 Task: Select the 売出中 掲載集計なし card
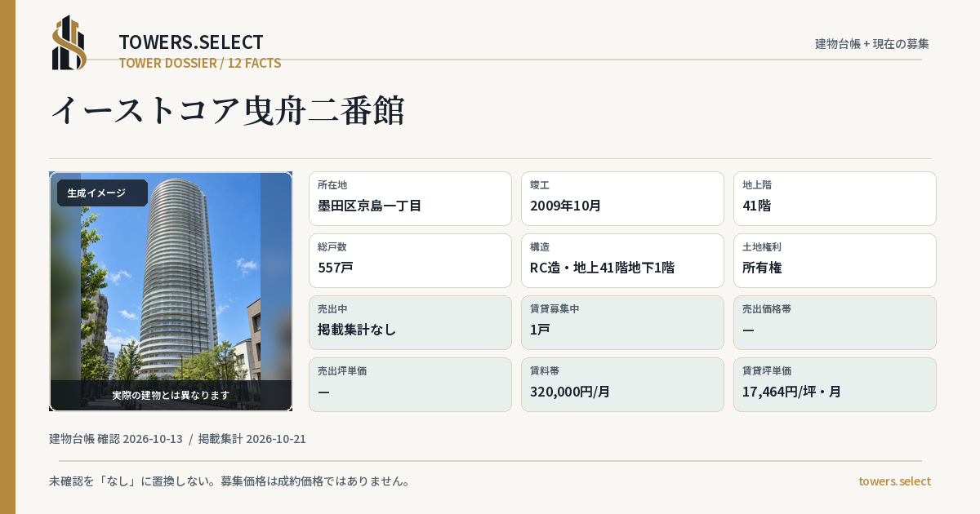(x=410, y=322)
